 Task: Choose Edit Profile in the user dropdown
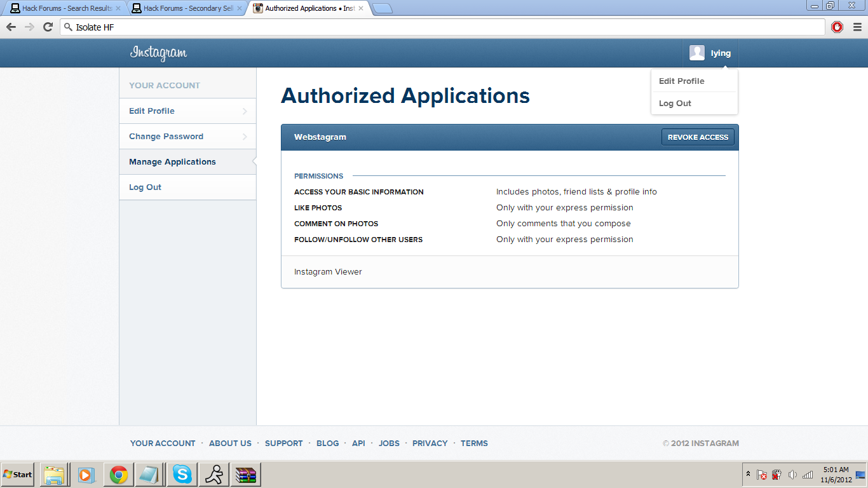point(682,81)
